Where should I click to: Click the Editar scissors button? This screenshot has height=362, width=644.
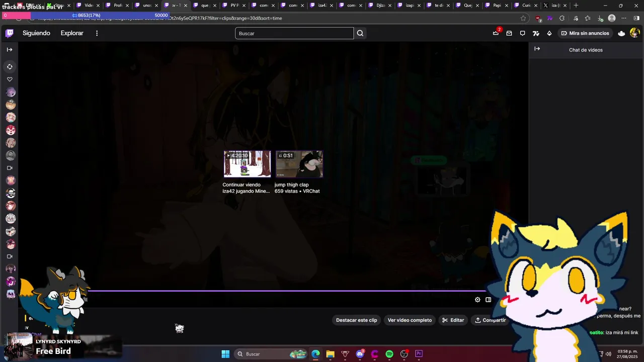pos(453,320)
